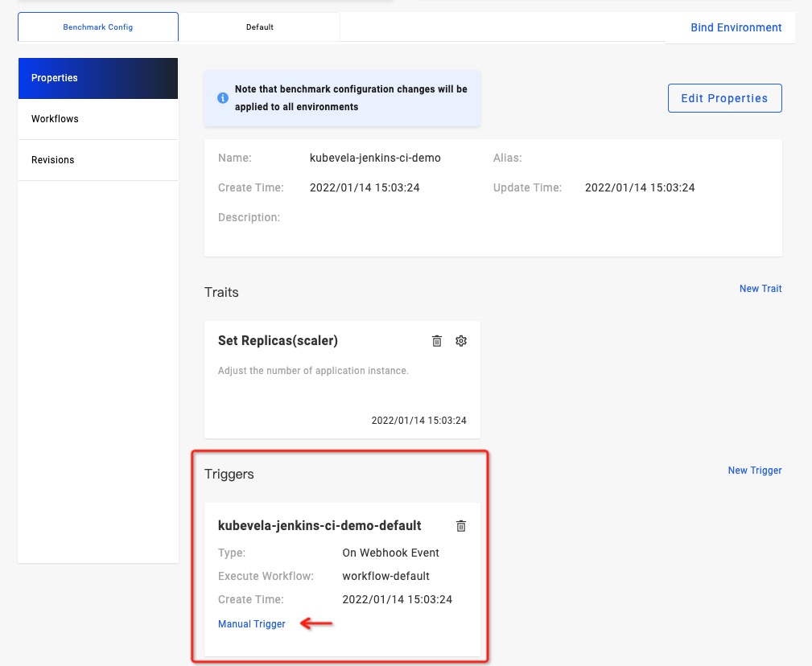Screen dimensions: 812x666
Task: Click the benchmark configuration note text
Action: pyautogui.click(x=351, y=98)
